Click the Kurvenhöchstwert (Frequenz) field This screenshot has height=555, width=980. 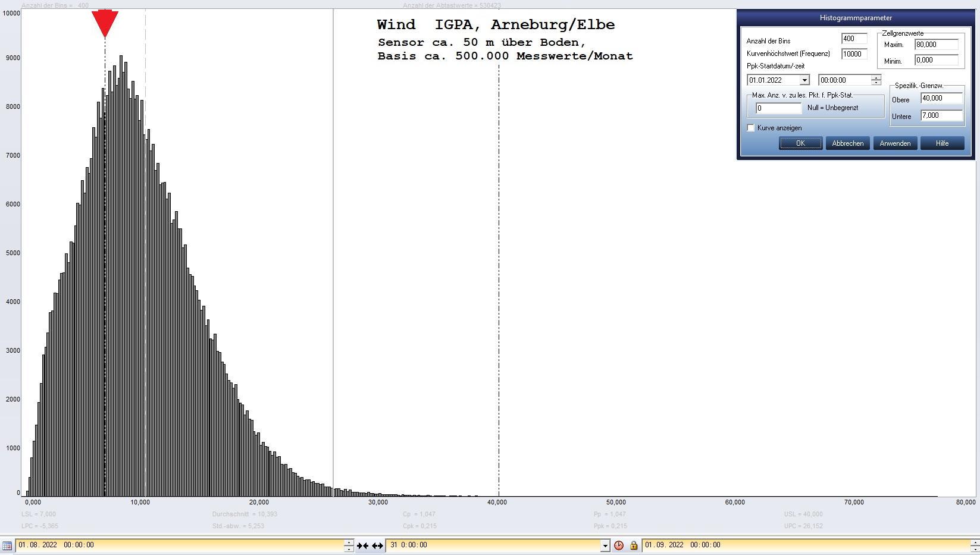[x=854, y=54]
